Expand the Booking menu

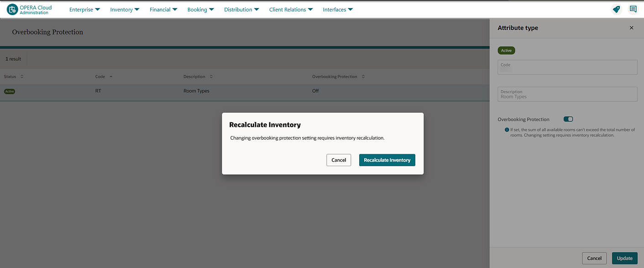coord(200,10)
